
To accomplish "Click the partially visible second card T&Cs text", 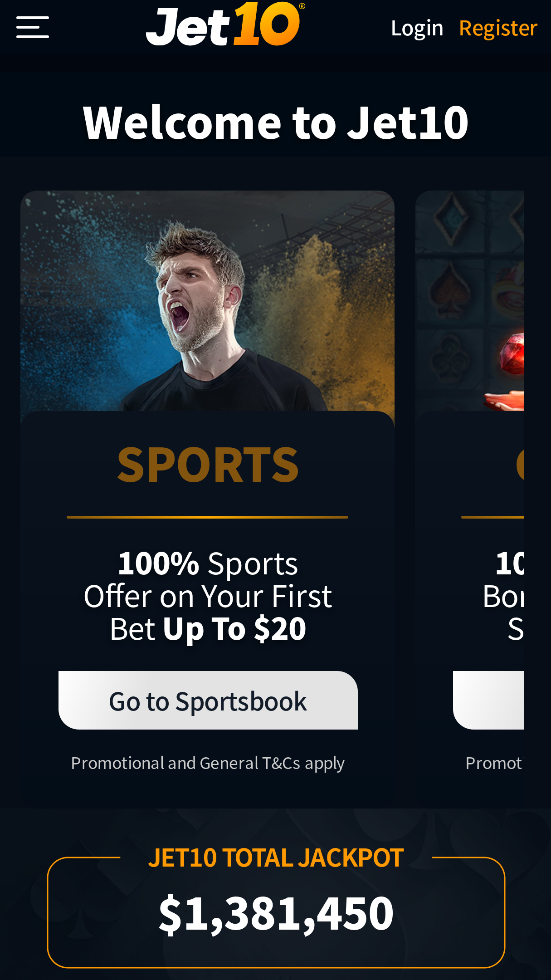I will (494, 763).
